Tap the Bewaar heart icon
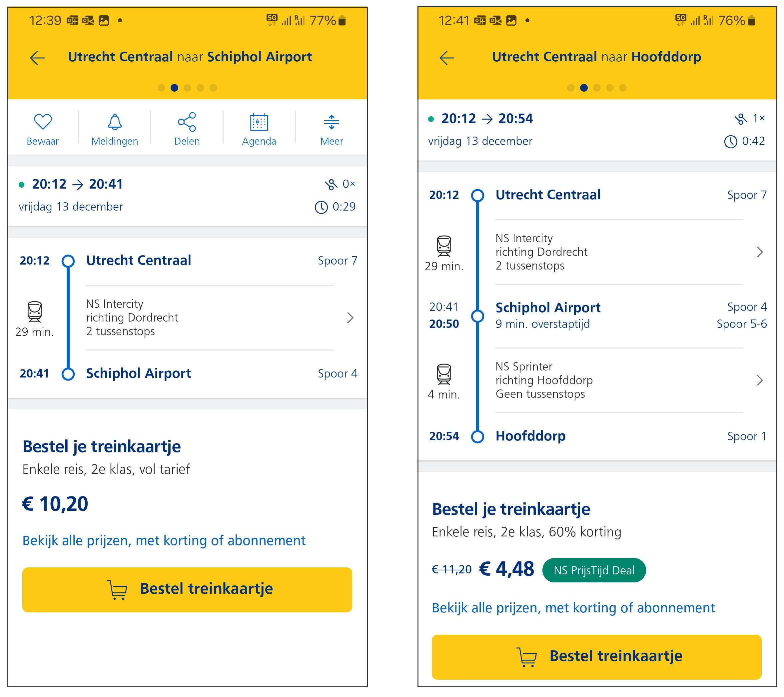Image resolution: width=784 pixels, height=697 pixels. pos(43,122)
